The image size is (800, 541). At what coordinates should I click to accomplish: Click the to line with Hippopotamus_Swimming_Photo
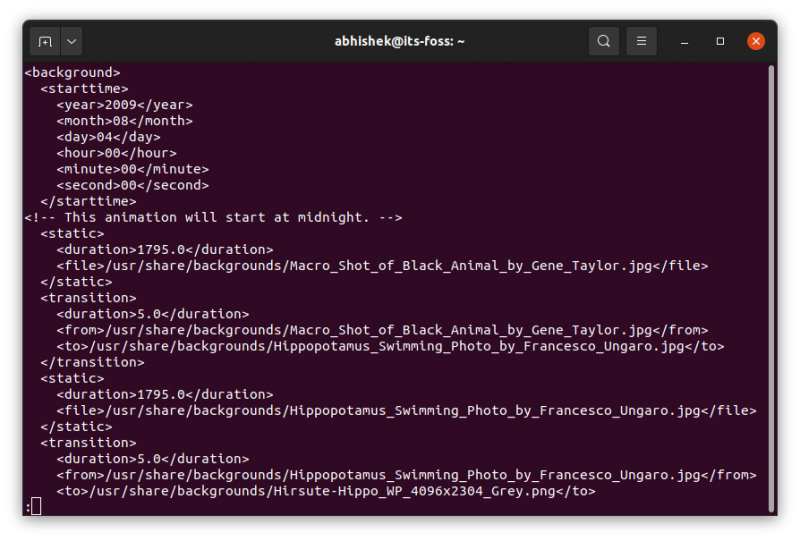click(x=390, y=346)
